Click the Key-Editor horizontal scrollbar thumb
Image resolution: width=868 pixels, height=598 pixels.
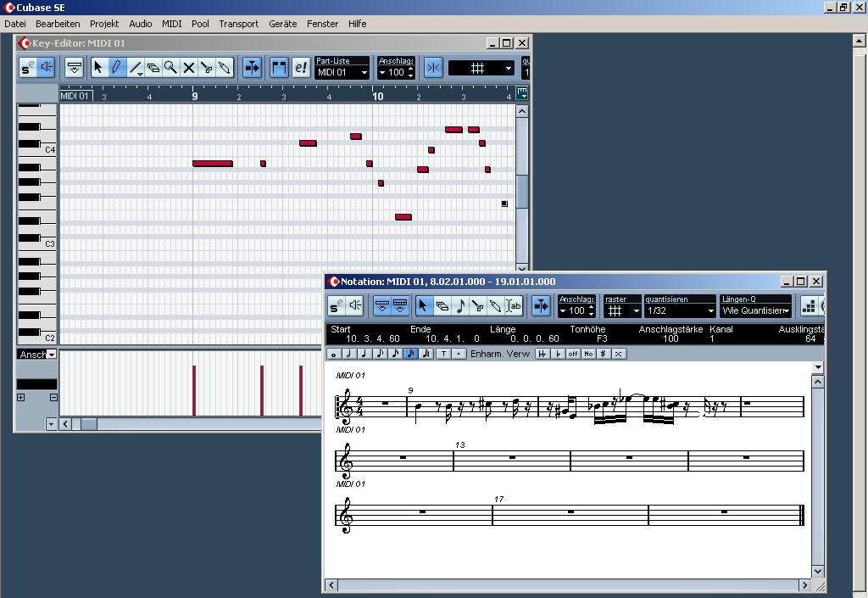tap(88, 424)
